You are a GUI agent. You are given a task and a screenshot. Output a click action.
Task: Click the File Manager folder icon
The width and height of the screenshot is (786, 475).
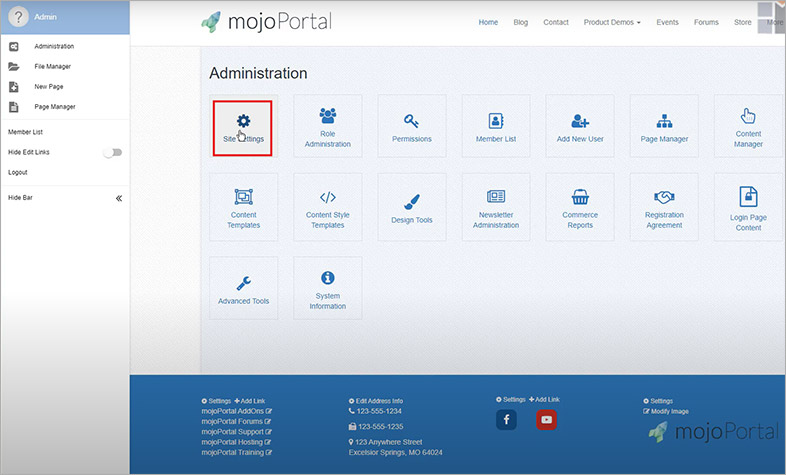tap(14, 66)
